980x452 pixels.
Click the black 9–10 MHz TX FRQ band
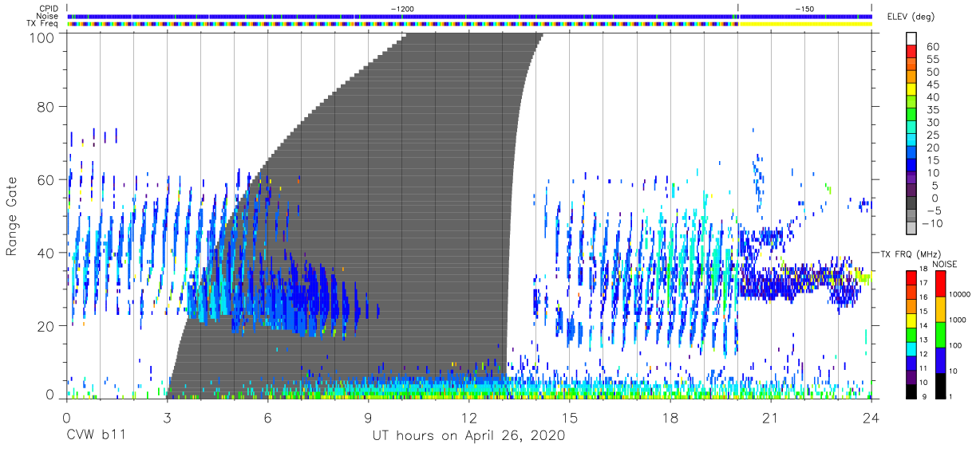point(913,391)
